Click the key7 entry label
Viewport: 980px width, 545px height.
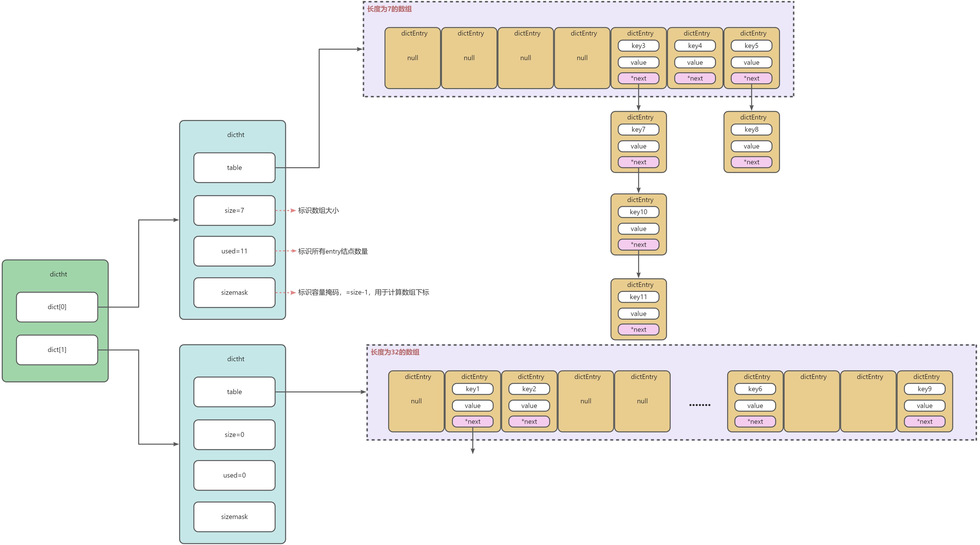(638, 129)
